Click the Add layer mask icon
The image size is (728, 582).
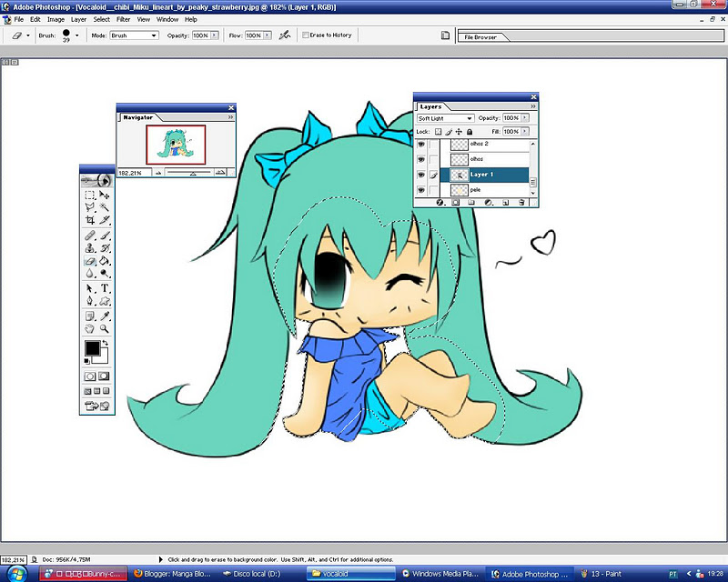456,203
